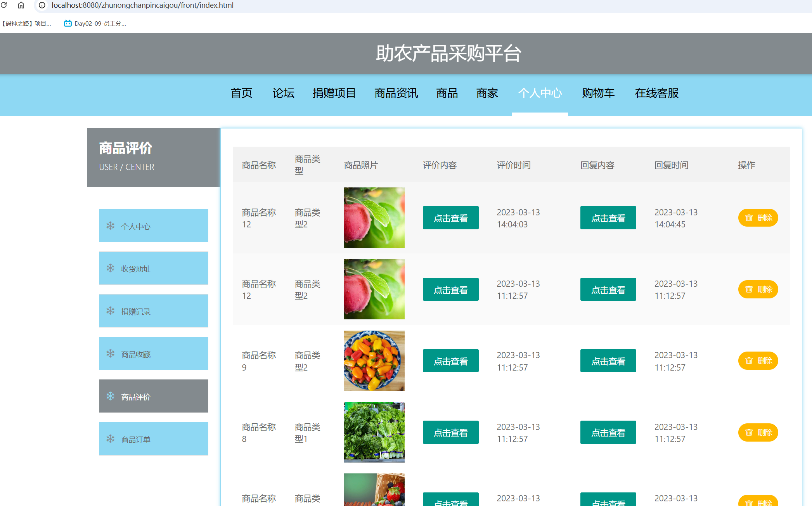The width and height of the screenshot is (812, 506).
Task: View reply content for 14:04:45 row
Action: tap(608, 218)
